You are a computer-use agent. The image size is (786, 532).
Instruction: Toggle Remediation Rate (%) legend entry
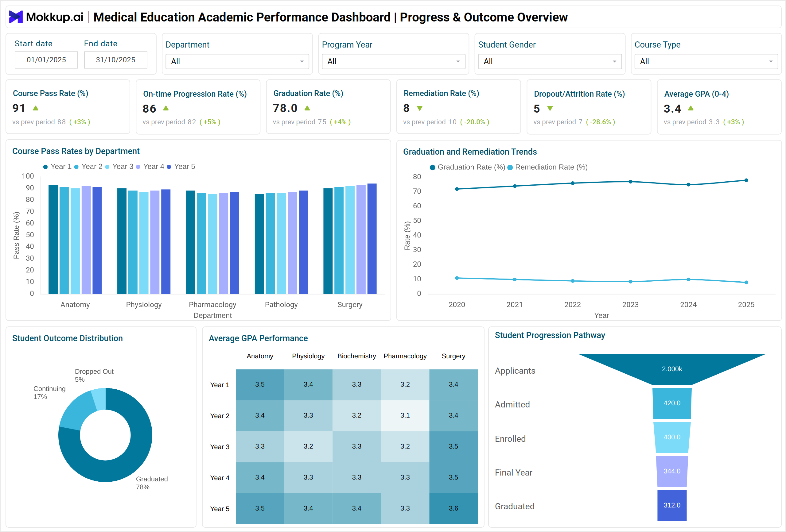(547, 167)
